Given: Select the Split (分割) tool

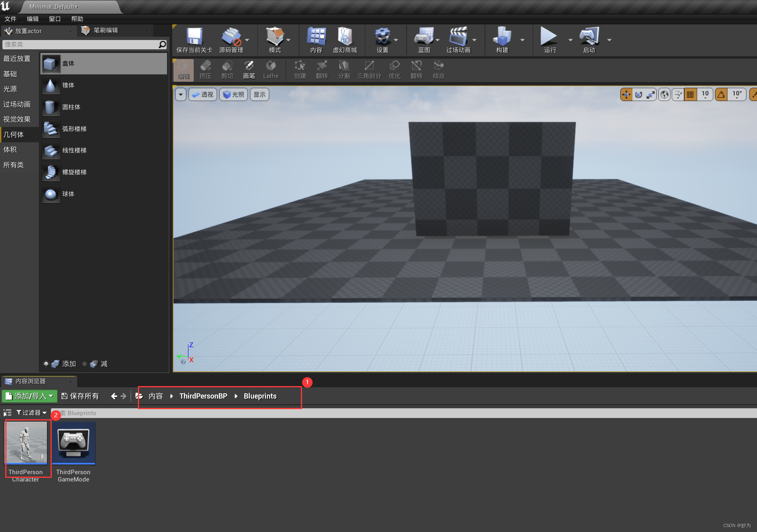Looking at the screenshot, I should (344, 70).
